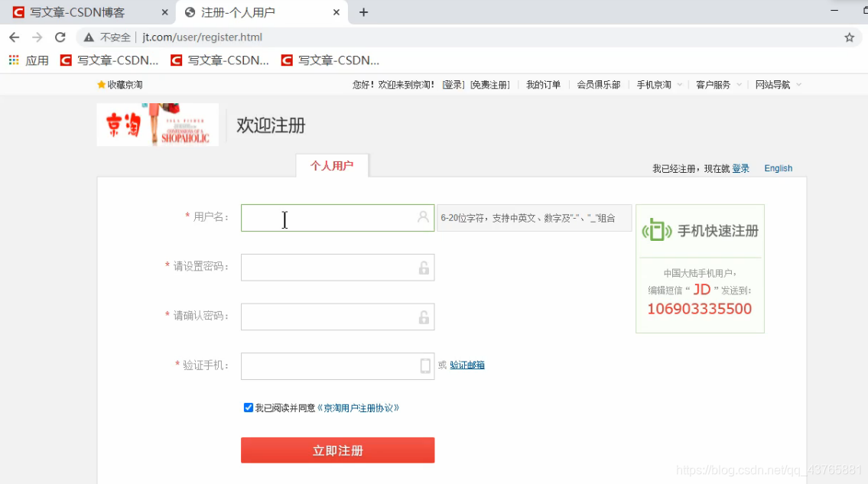Click the lock icon in 设置密码 field
The height and width of the screenshot is (484, 868).
[424, 268]
